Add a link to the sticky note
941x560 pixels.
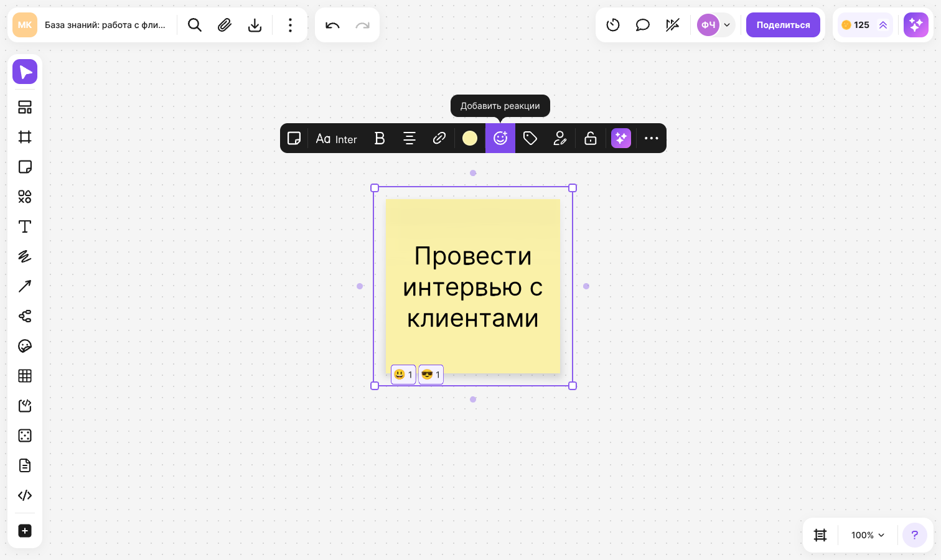[439, 138]
